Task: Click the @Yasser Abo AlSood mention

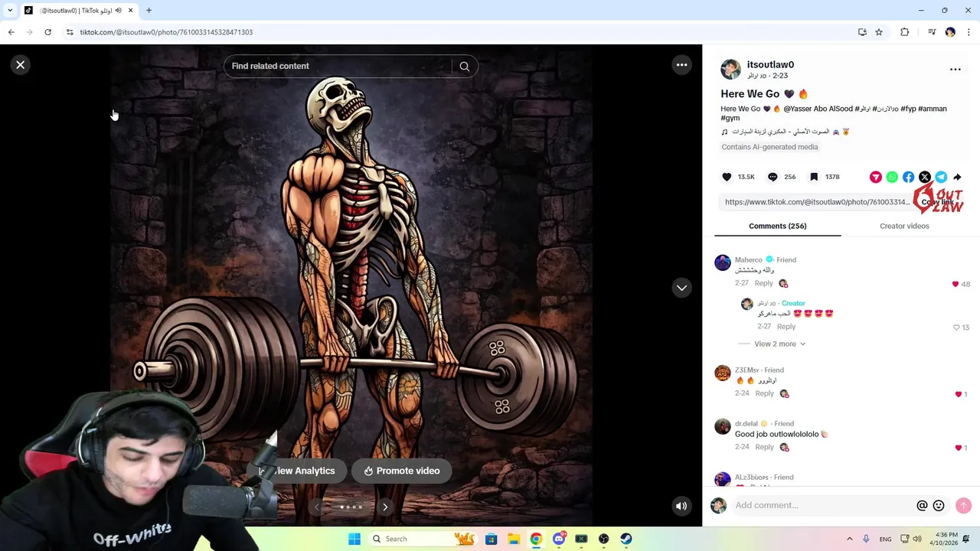Action: (x=818, y=109)
